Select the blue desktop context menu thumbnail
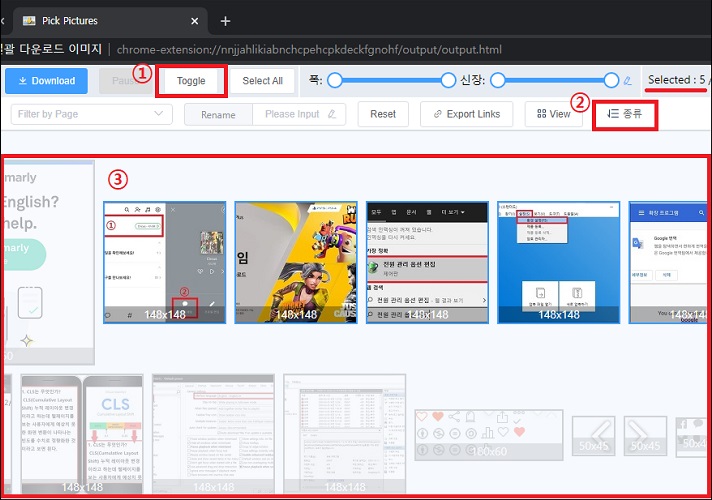The image size is (712, 500). [559, 262]
